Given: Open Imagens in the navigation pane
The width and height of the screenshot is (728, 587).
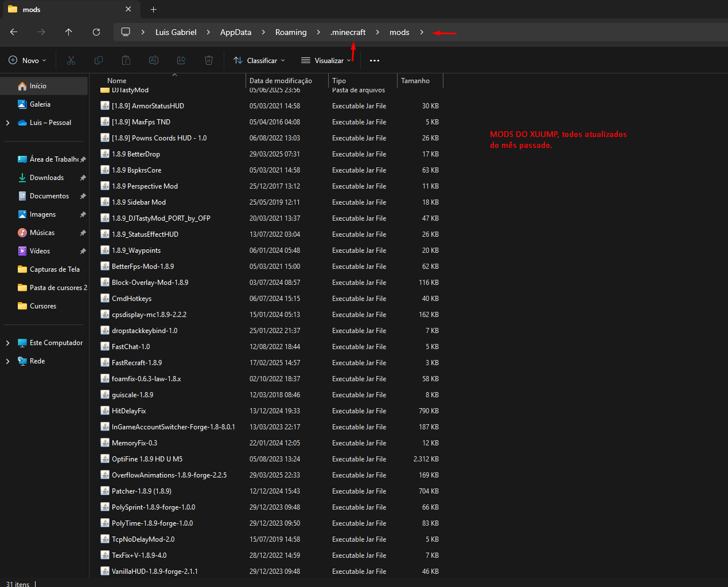Looking at the screenshot, I should (x=45, y=214).
